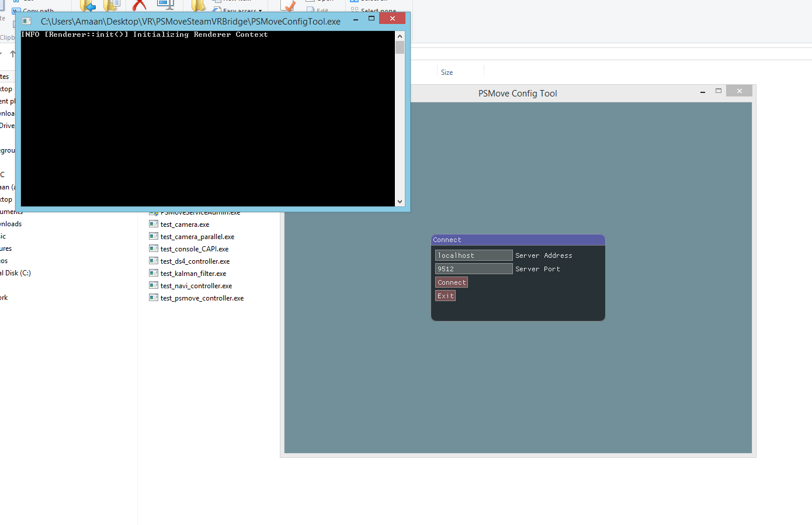
Task: Click the test_camera_parallel.exe file icon
Action: [x=154, y=236]
